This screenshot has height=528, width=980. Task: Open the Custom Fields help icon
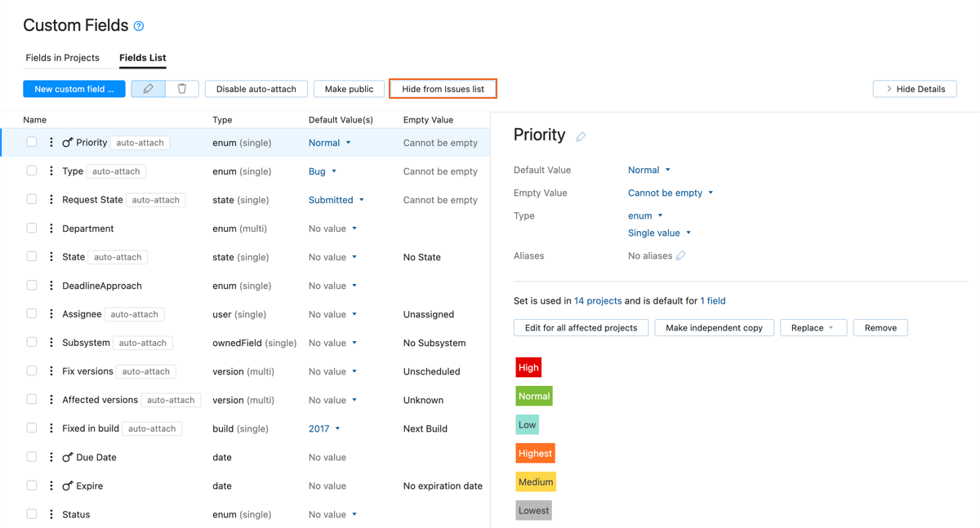coord(139,25)
